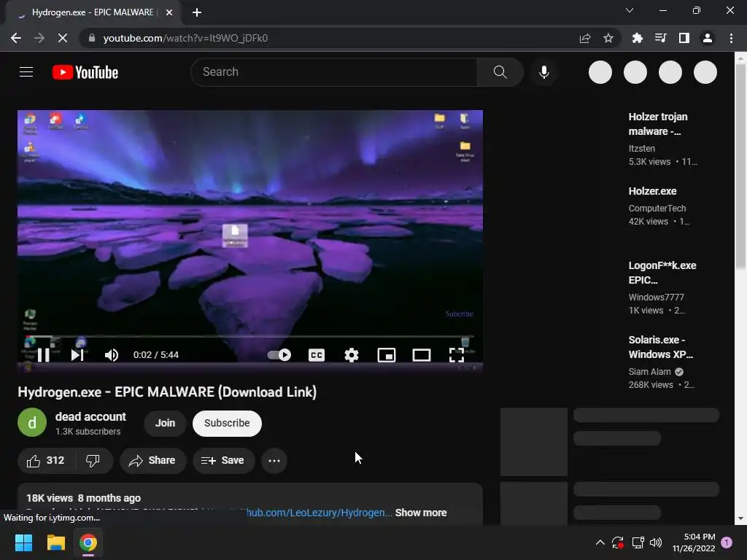This screenshot has width=747, height=560.
Task: Skip to next video
Action: pos(77,355)
